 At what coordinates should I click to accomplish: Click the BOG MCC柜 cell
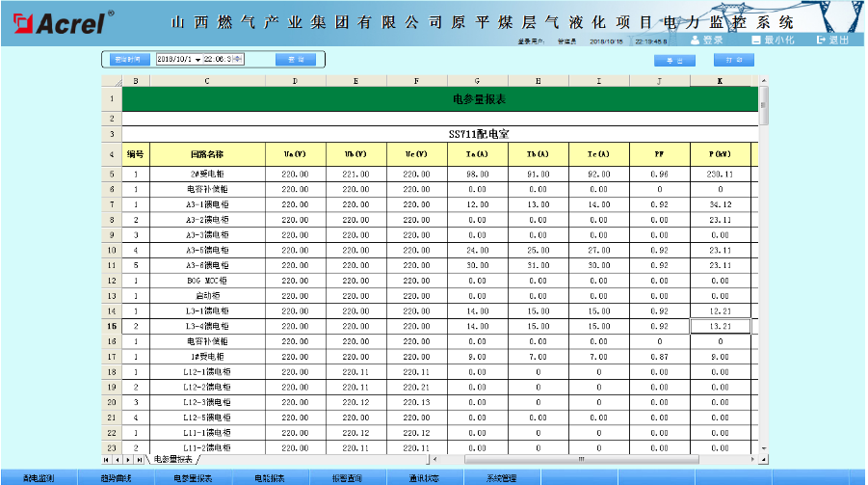click(207, 281)
